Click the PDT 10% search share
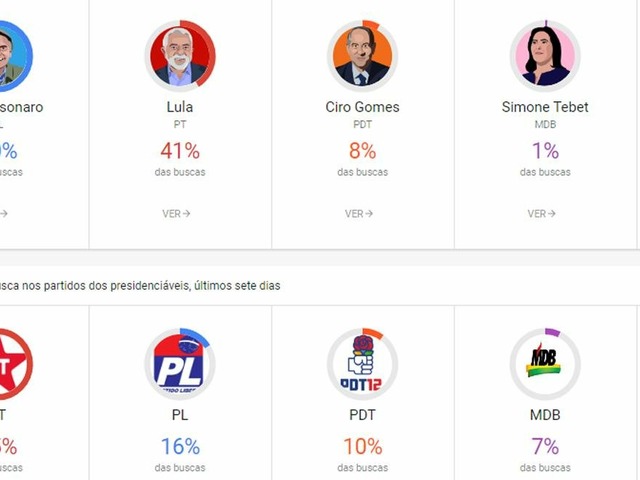This screenshot has width=640, height=480. pos(362,446)
